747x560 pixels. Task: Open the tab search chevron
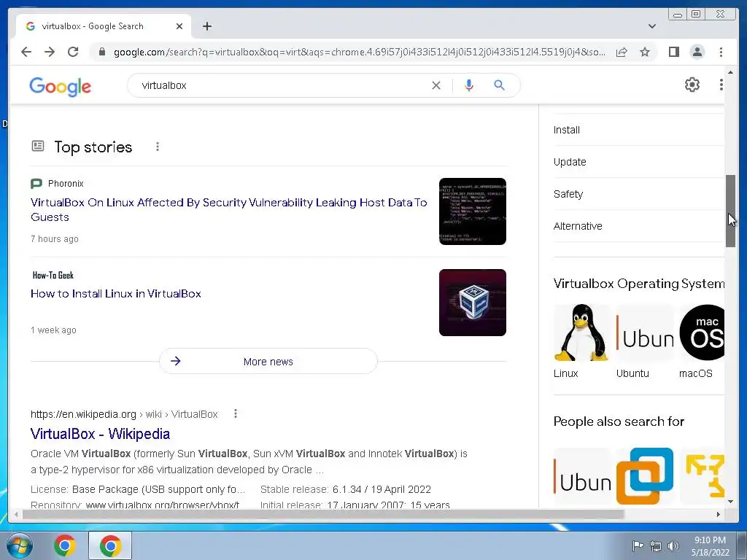652,26
